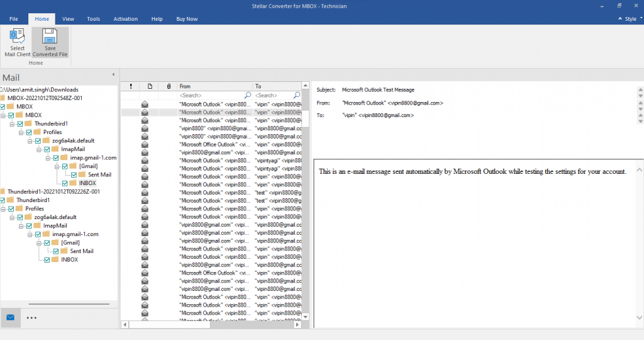644x340 pixels.
Task: Minimize the ribbon with the caret beside Style
Action: click(x=619, y=18)
